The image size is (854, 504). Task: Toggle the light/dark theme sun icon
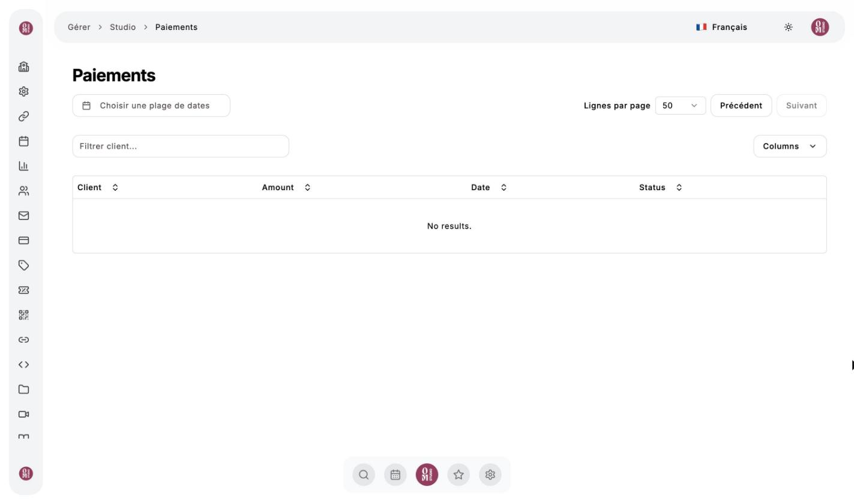click(x=789, y=27)
